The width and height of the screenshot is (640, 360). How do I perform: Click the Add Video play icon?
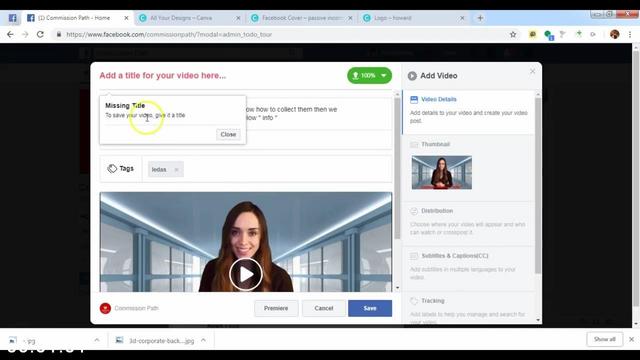[x=412, y=76]
